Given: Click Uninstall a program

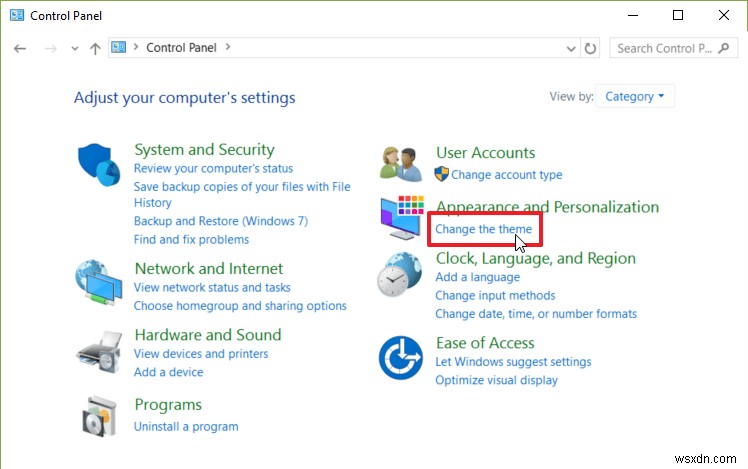Looking at the screenshot, I should tap(186, 427).
